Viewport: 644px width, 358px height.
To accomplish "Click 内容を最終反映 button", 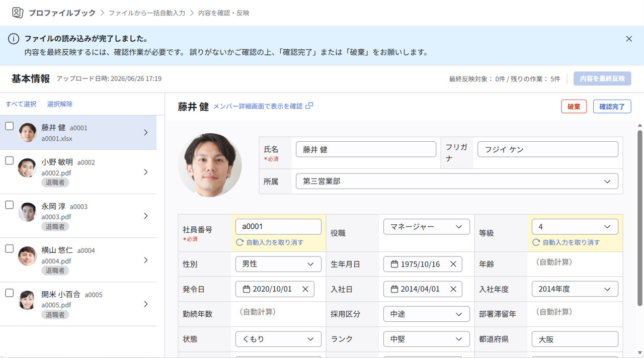I will (x=602, y=78).
